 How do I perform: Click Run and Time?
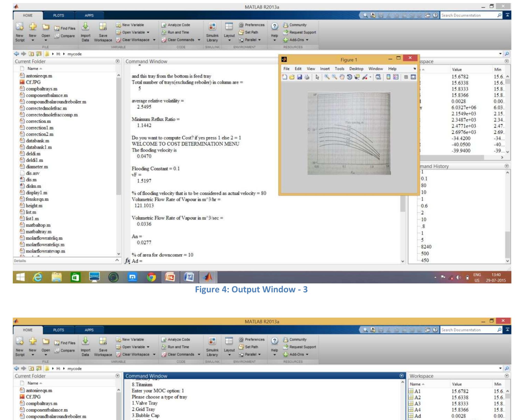click(x=179, y=32)
